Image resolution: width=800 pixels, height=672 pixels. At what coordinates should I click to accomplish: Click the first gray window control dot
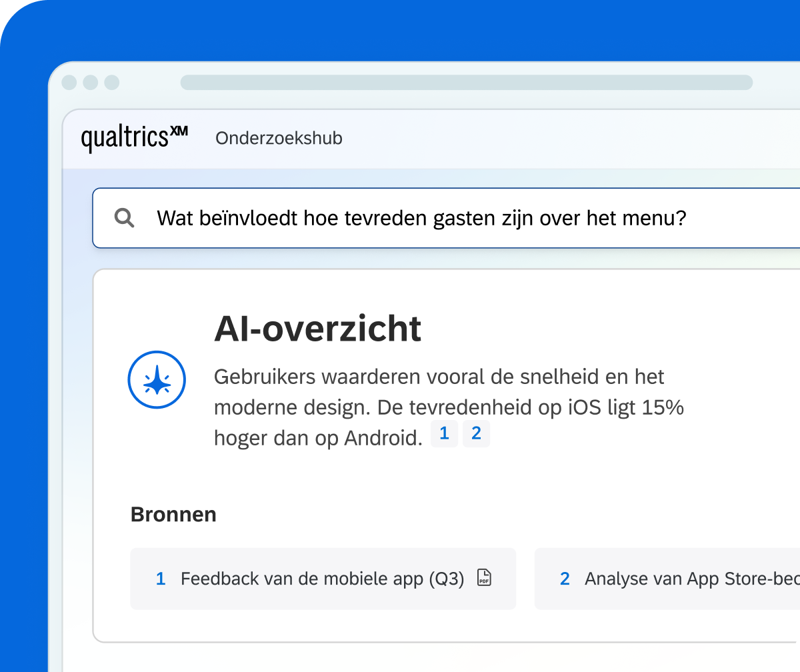click(x=69, y=83)
